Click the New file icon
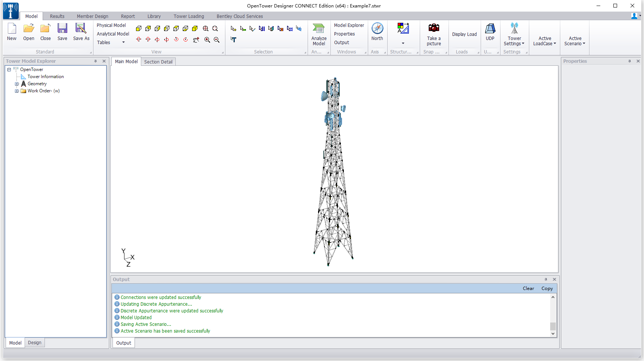The image size is (644, 361). tap(12, 28)
